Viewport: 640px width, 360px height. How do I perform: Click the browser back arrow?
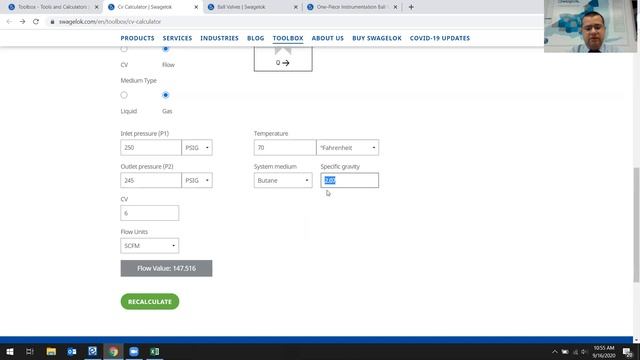pos(9,22)
